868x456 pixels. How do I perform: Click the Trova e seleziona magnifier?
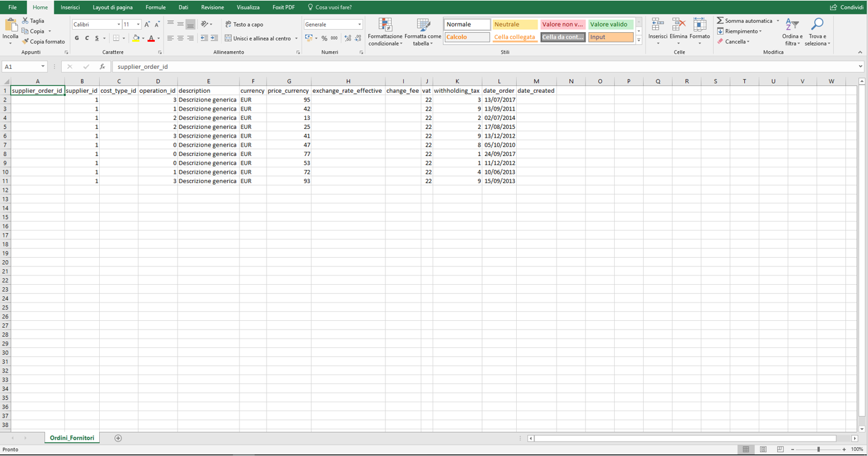(817, 25)
